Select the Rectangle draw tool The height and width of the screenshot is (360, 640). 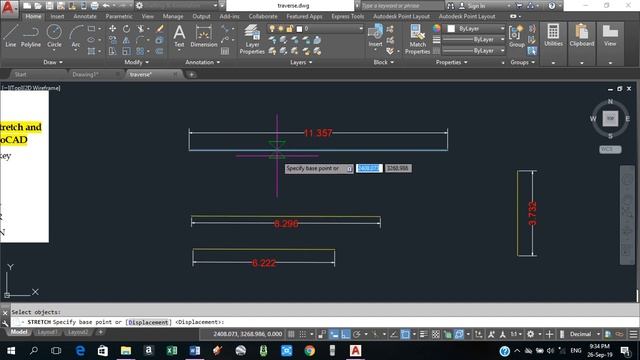point(91,29)
